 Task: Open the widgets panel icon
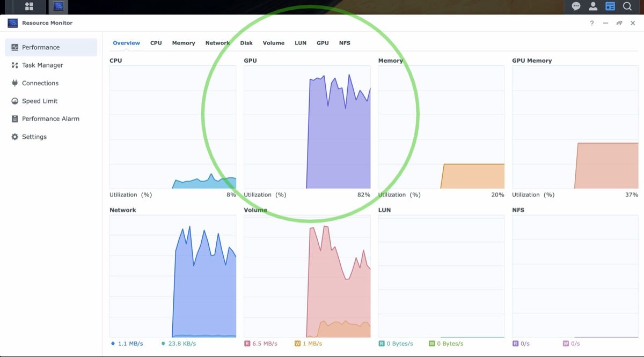coord(610,6)
